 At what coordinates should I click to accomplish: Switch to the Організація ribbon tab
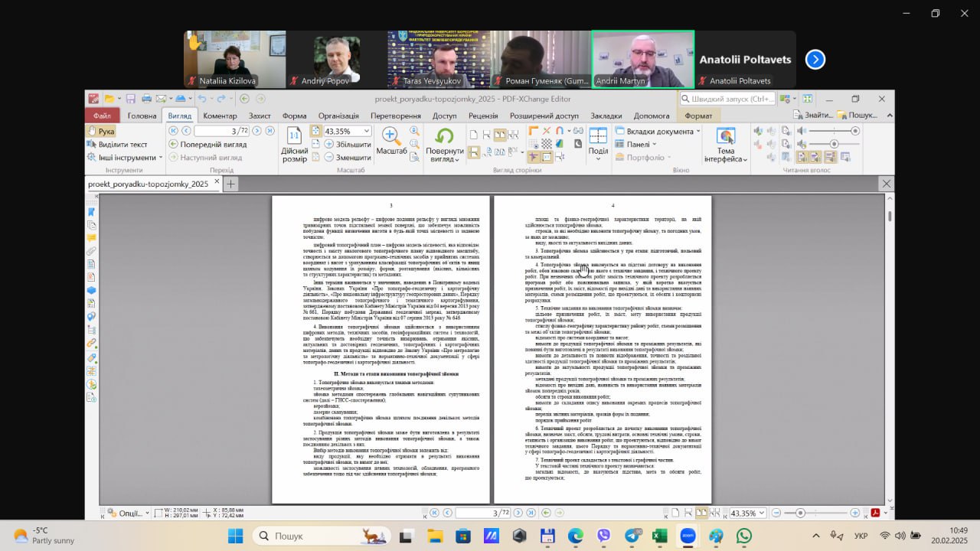point(338,116)
